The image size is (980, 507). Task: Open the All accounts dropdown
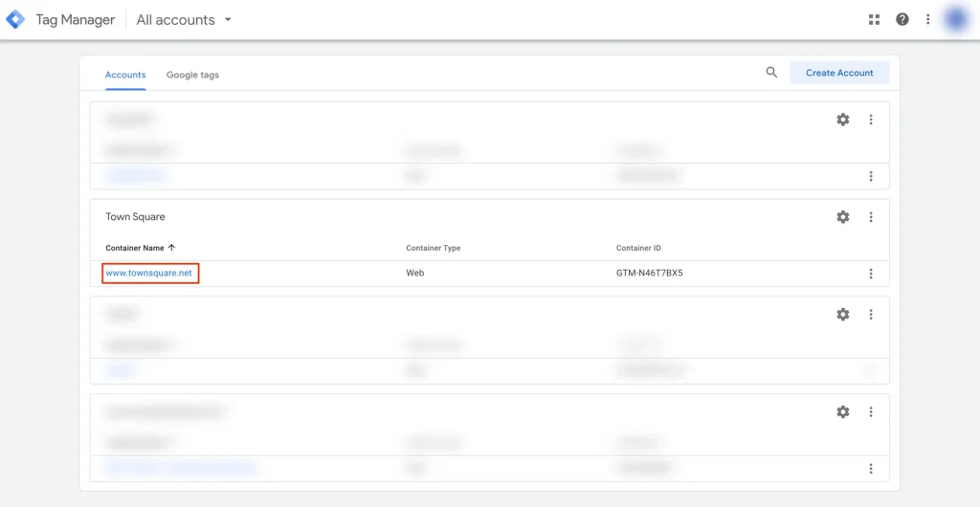(x=184, y=20)
